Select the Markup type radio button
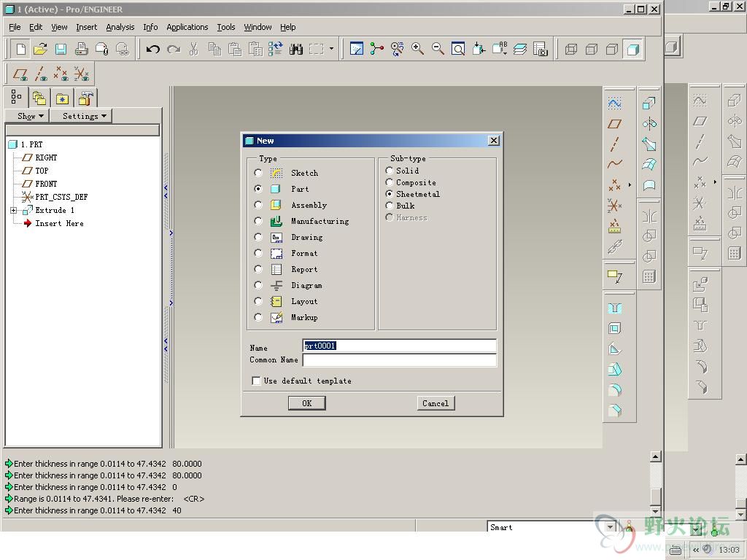 tap(258, 317)
